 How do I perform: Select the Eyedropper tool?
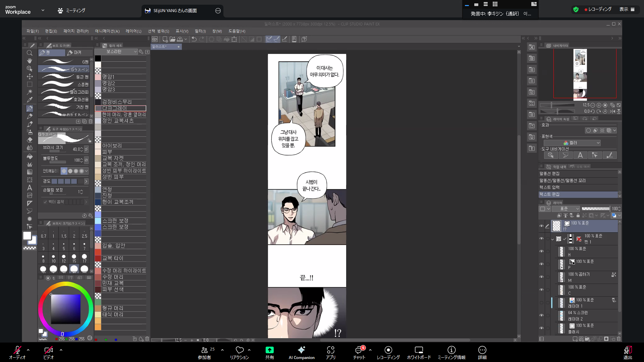(30, 100)
